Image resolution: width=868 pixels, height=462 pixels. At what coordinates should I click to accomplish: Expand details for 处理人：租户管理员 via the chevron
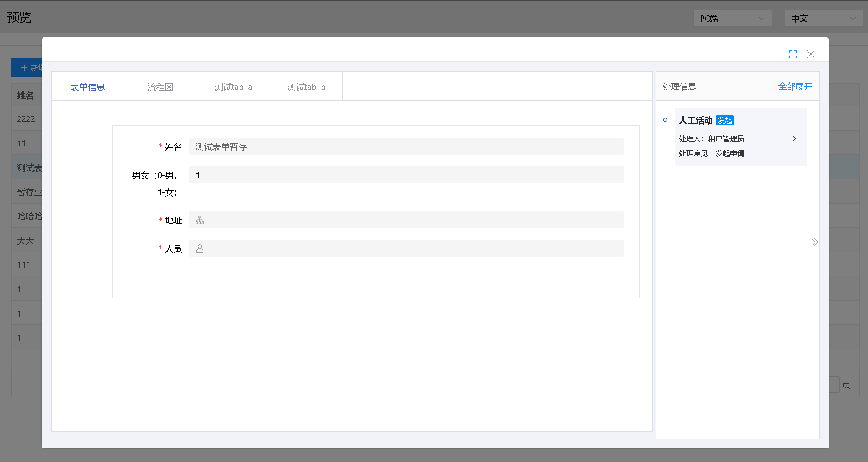pos(794,138)
